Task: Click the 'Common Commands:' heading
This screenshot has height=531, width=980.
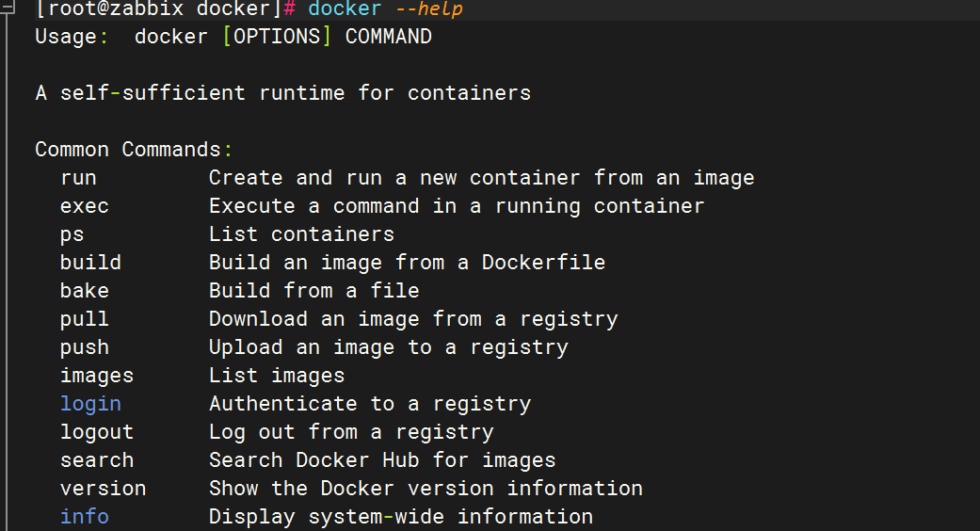Action: [134, 150]
